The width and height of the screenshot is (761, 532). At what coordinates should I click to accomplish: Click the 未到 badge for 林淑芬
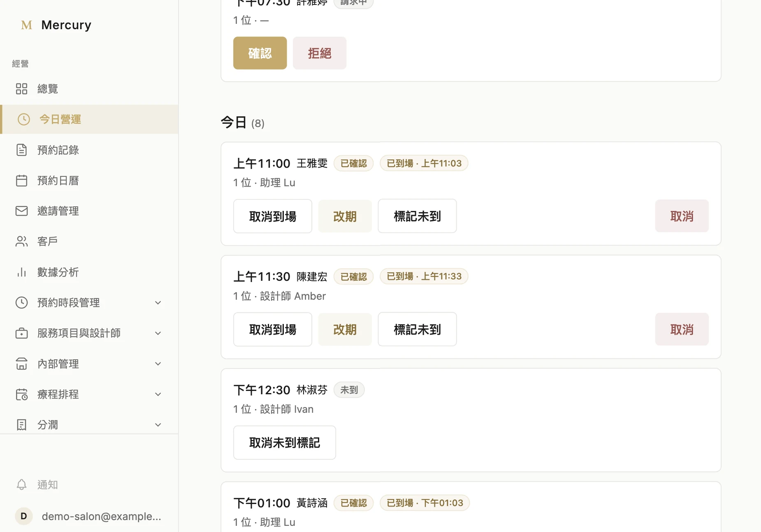[349, 390]
